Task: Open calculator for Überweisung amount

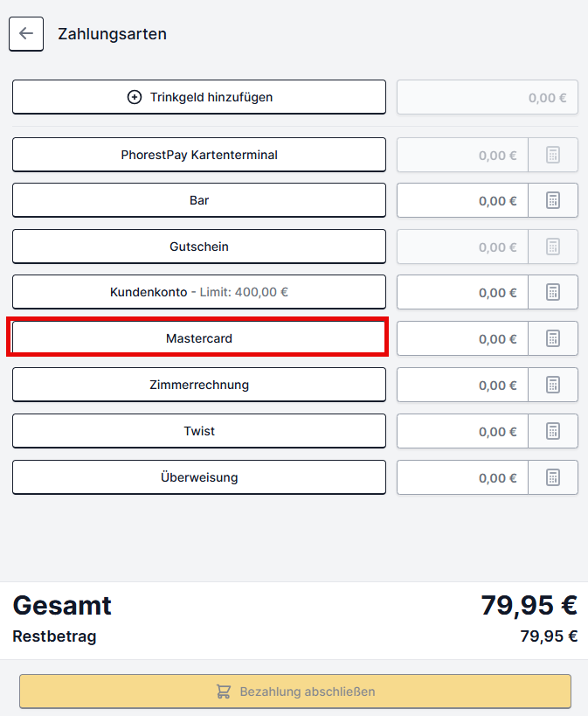Action: coord(553,477)
